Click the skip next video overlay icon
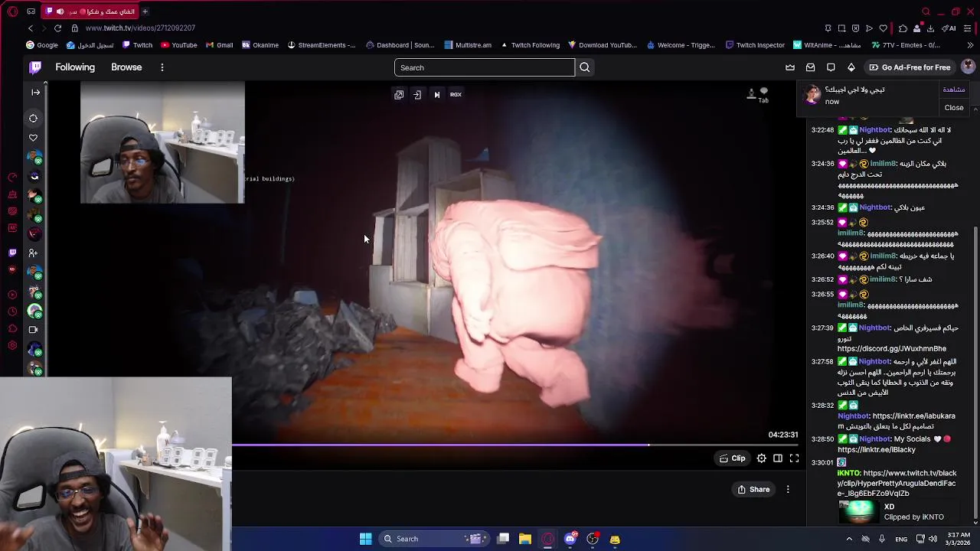 436,94
